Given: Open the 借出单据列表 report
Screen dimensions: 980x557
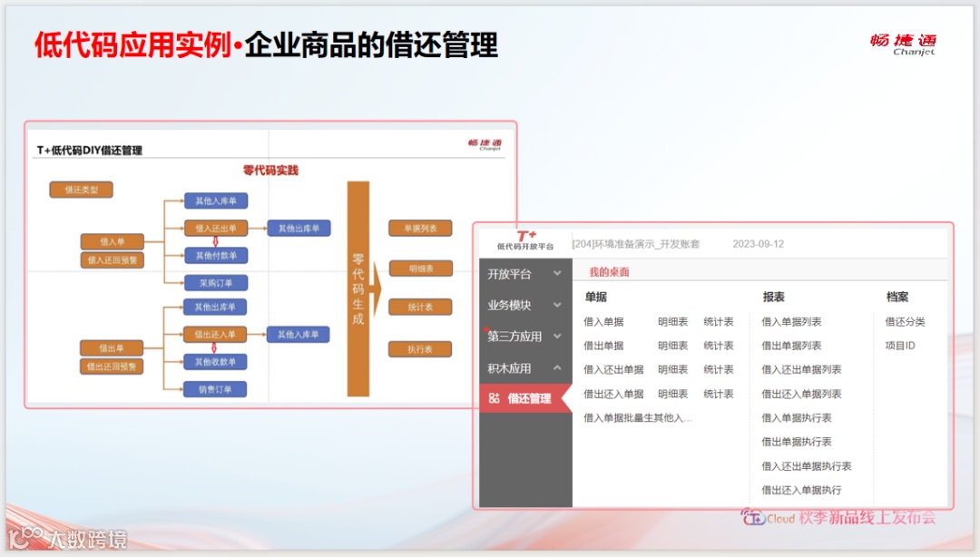Looking at the screenshot, I should pyautogui.click(x=791, y=346).
